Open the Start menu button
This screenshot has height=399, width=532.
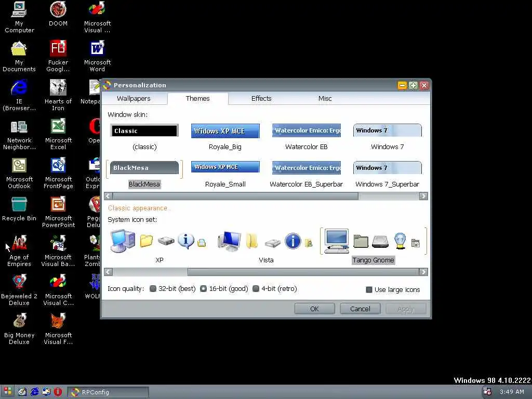point(7,392)
